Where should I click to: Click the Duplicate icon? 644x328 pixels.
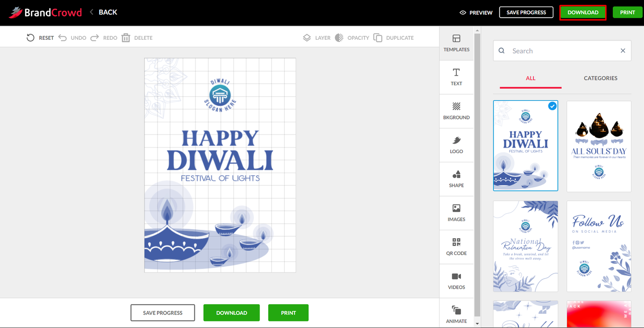tap(378, 38)
